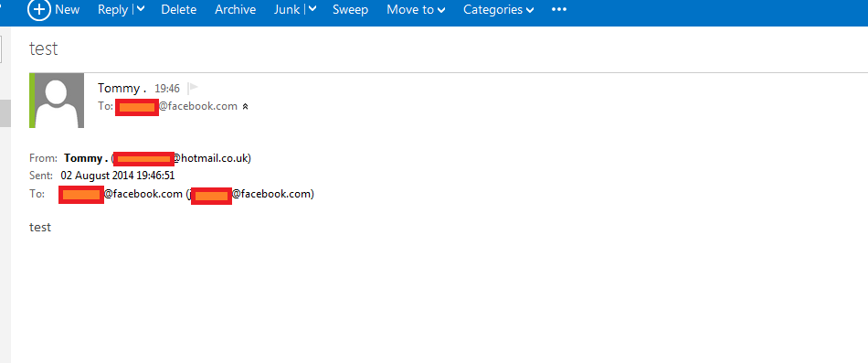Expand the Categories menu
The height and width of the screenshot is (363, 868).
pyautogui.click(x=499, y=9)
